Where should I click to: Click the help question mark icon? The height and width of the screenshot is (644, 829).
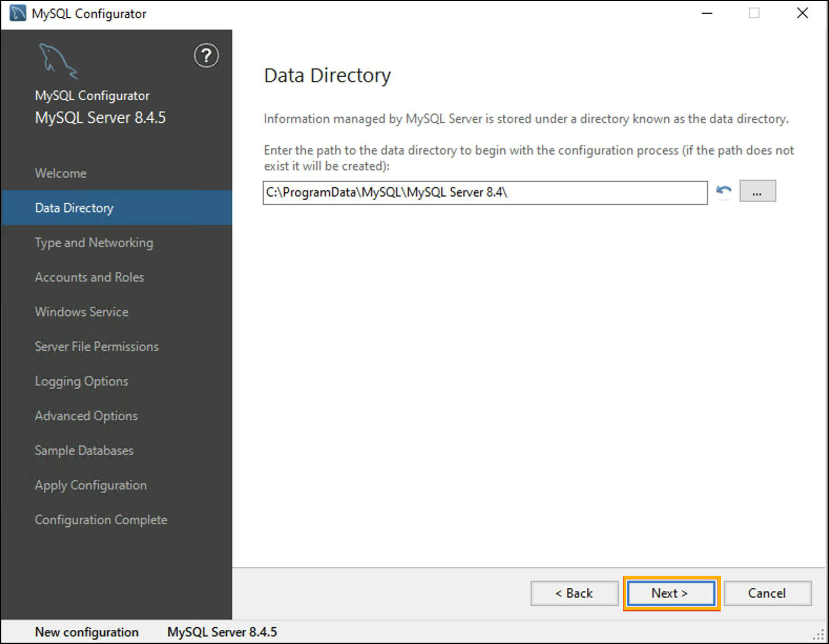(x=206, y=56)
